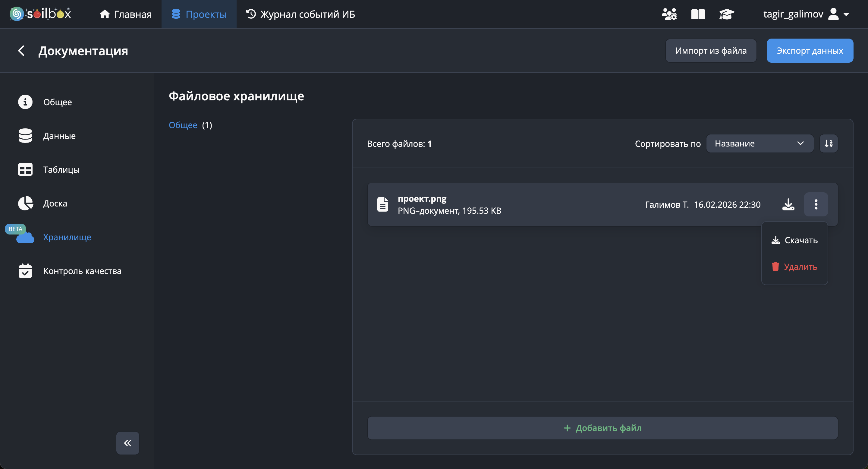The image size is (868, 469).
Task: Toggle the sort direction button
Action: 829,143
